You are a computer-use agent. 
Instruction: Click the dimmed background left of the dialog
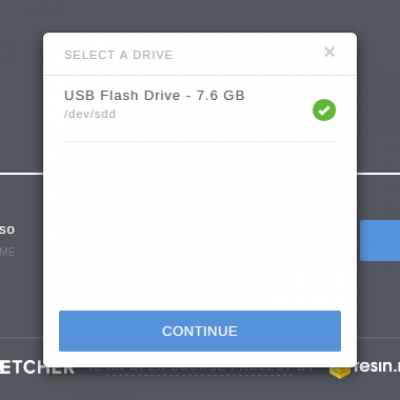(x=21, y=100)
